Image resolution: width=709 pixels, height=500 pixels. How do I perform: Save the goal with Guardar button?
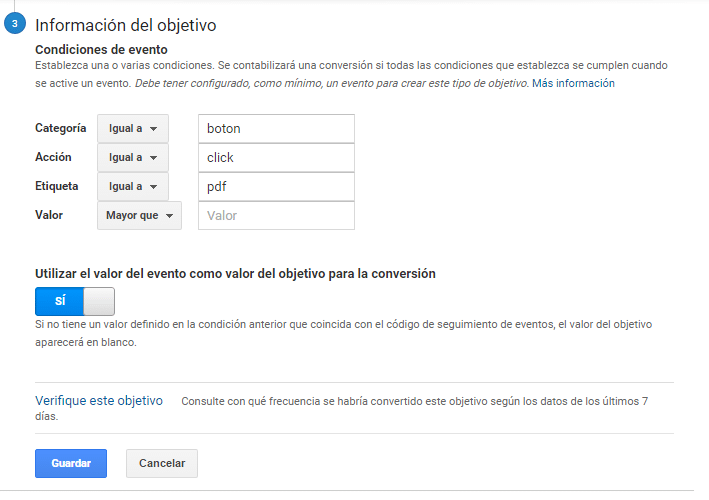click(71, 463)
